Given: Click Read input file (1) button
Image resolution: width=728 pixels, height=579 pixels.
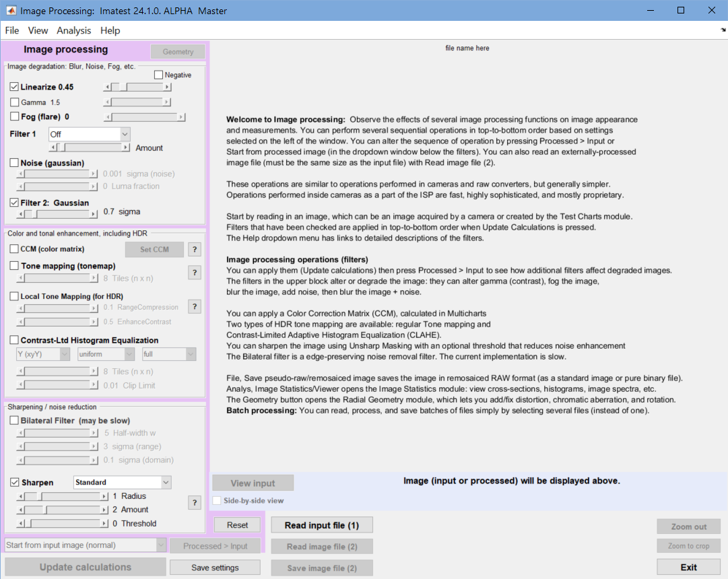Looking at the screenshot, I should pyautogui.click(x=322, y=525).
